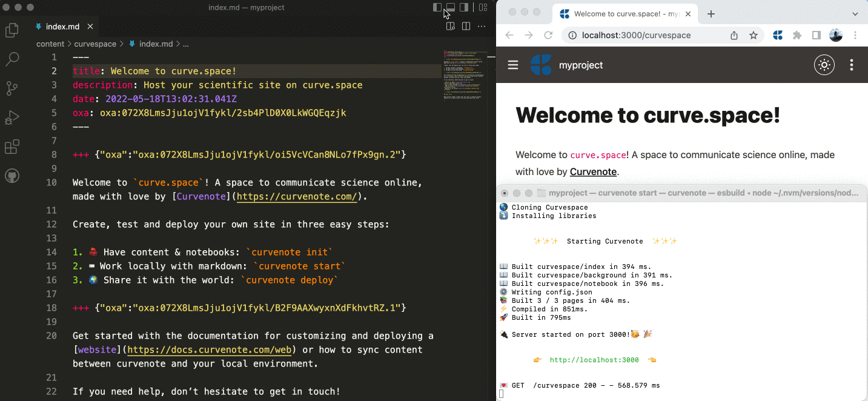The image size is (868, 401).
Task: Open the Run and Debug view
Action: coord(12,118)
